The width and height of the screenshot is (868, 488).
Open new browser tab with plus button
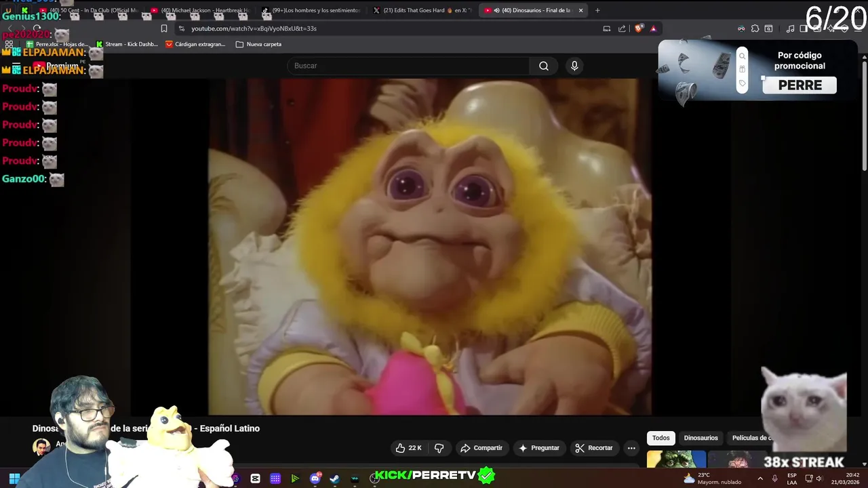(597, 10)
